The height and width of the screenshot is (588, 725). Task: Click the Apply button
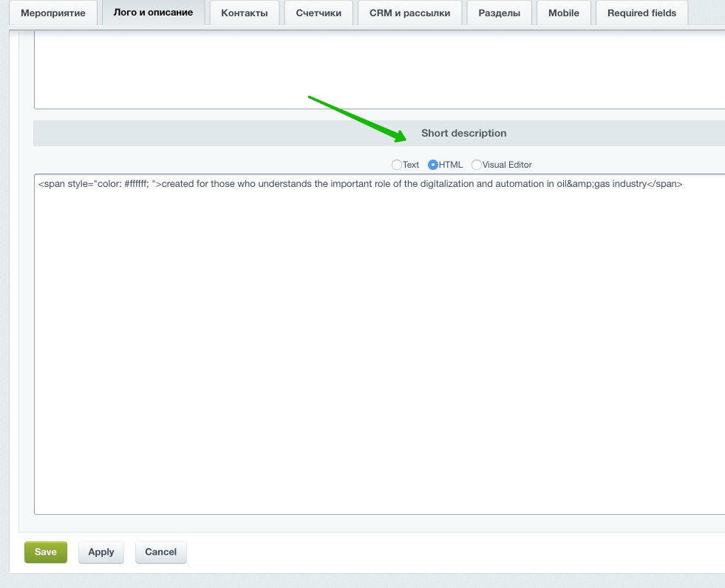coord(101,552)
